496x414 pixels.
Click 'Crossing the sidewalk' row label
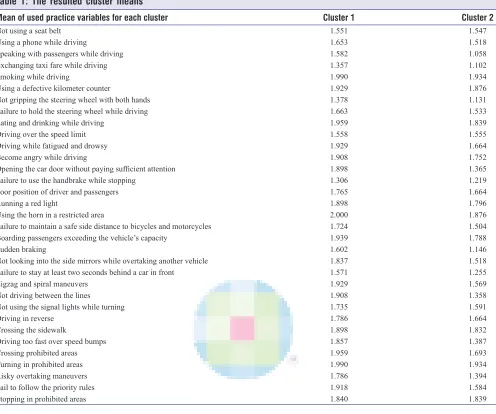click(x=33, y=330)
